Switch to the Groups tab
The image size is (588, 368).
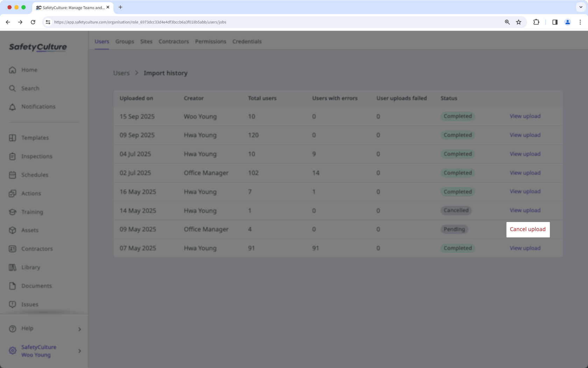coord(125,41)
